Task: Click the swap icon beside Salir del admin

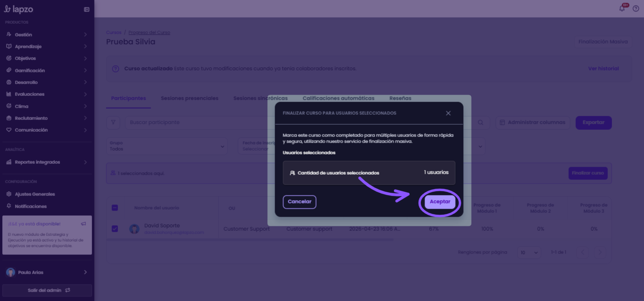Action: [68, 290]
